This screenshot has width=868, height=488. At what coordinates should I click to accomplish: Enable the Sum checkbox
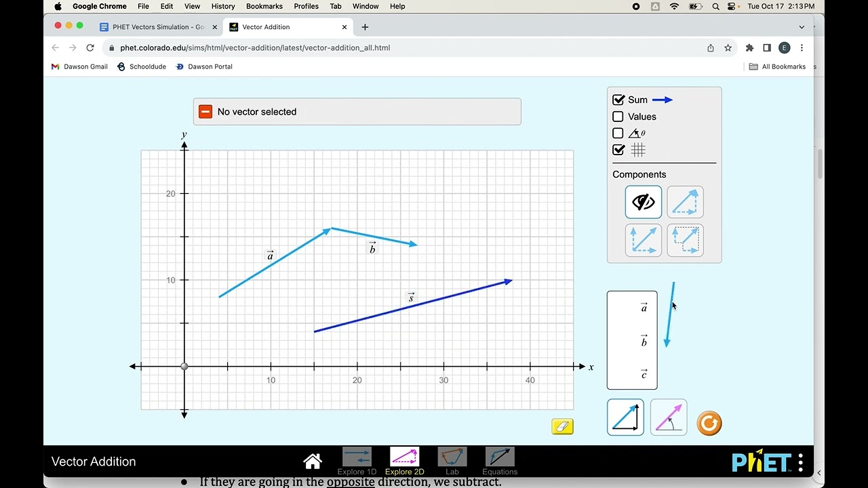coord(618,100)
